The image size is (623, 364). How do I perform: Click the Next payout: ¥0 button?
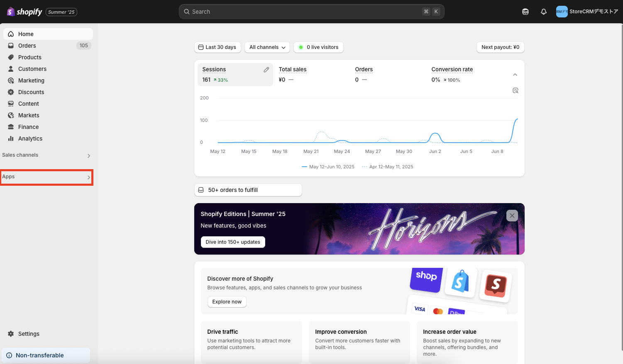(x=500, y=47)
